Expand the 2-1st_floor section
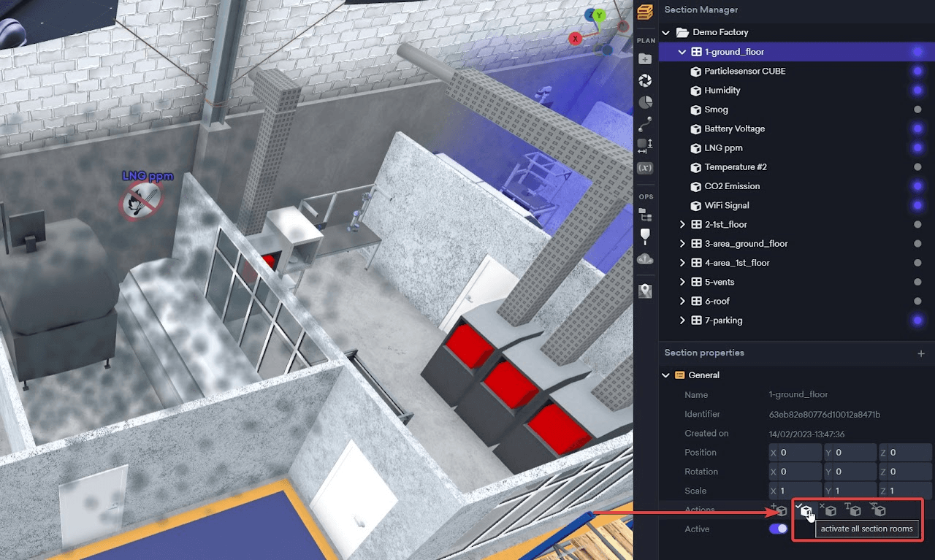 click(x=683, y=224)
